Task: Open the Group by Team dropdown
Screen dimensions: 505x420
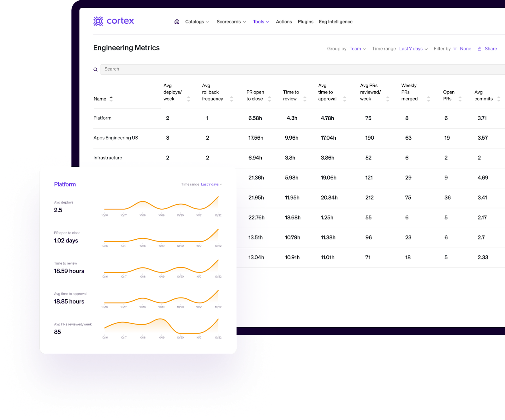Action: (x=357, y=49)
